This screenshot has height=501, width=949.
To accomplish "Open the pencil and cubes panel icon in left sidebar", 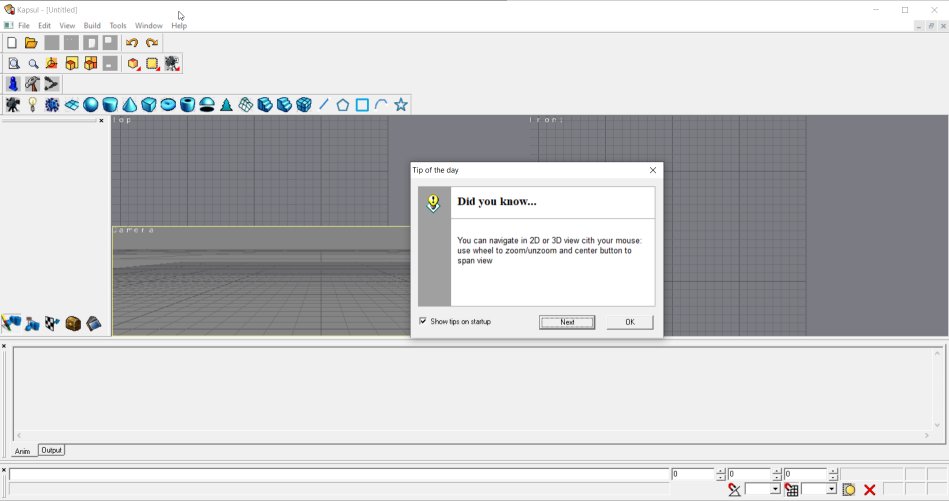I will pos(11,324).
